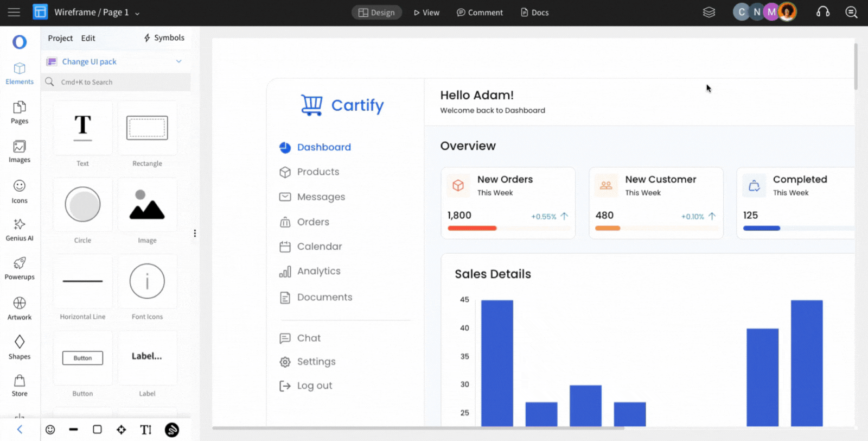Click the Cartify logo in the wireframe
Screen dimensions: 868x441
click(x=342, y=105)
